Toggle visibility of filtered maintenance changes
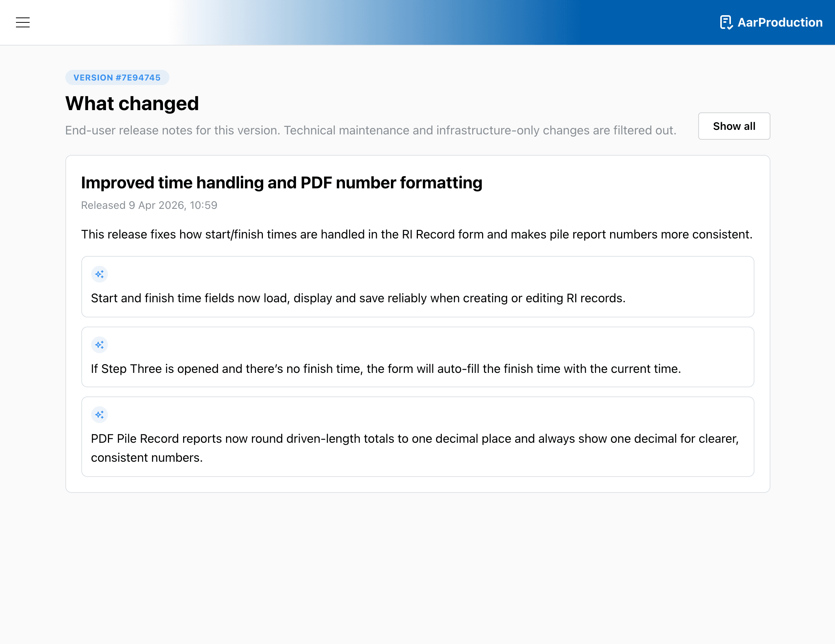The width and height of the screenshot is (835, 644). (x=734, y=126)
